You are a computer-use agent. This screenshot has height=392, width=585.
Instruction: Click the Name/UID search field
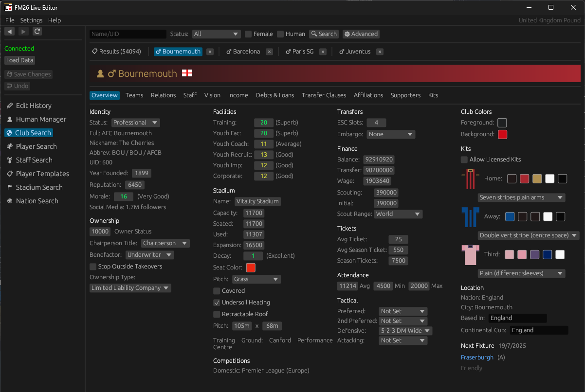pos(128,34)
